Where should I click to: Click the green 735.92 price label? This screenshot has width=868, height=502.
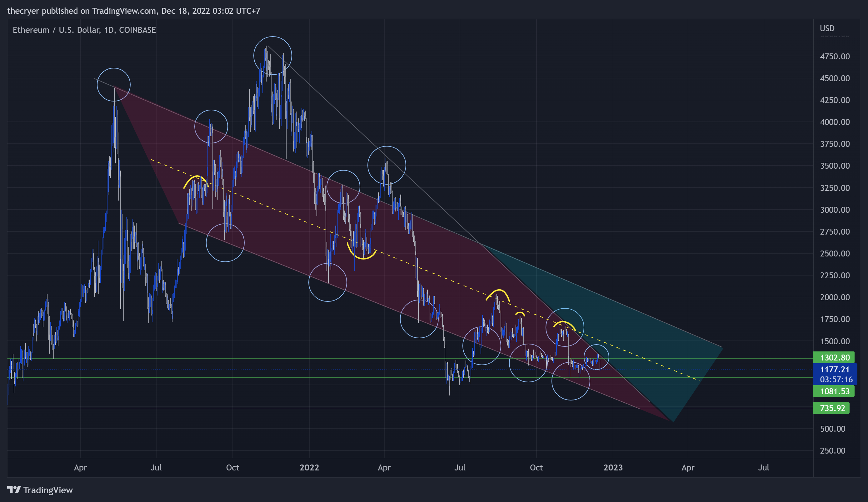coord(832,408)
